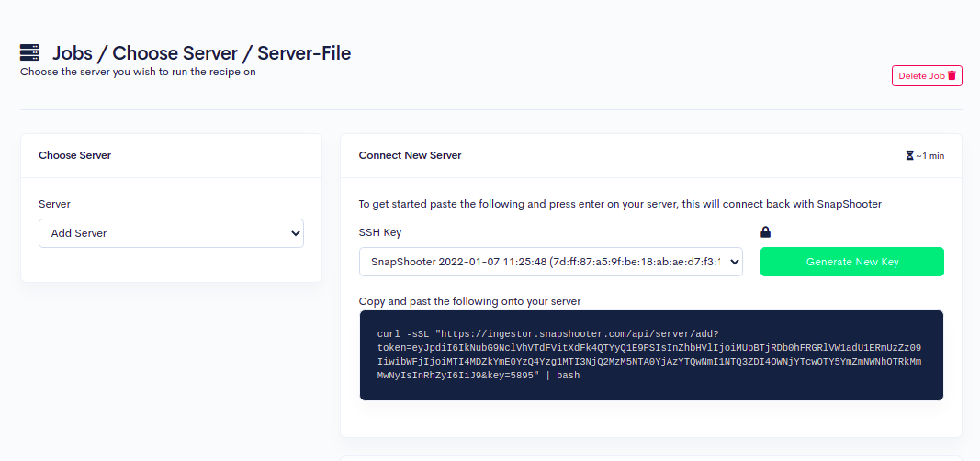Click the 'Connect New Server' panel title

pyautogui.click(x=410, y=155)
